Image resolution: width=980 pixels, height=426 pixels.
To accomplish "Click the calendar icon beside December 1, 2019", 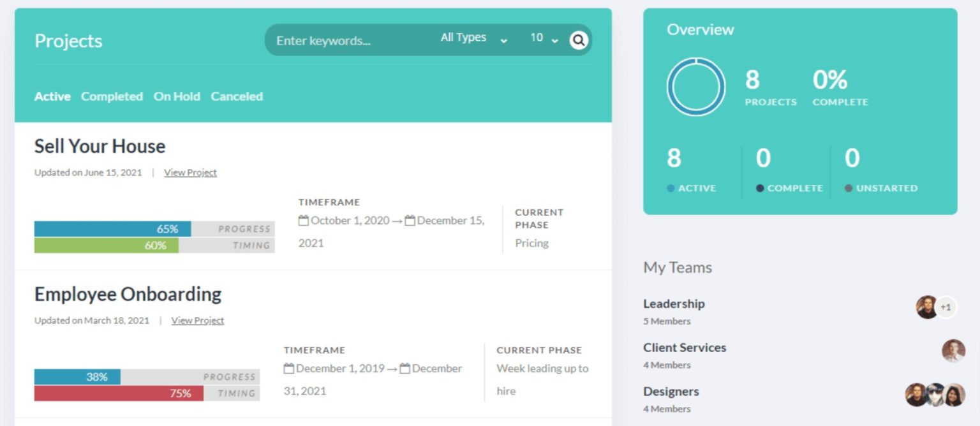I will 289,369.
